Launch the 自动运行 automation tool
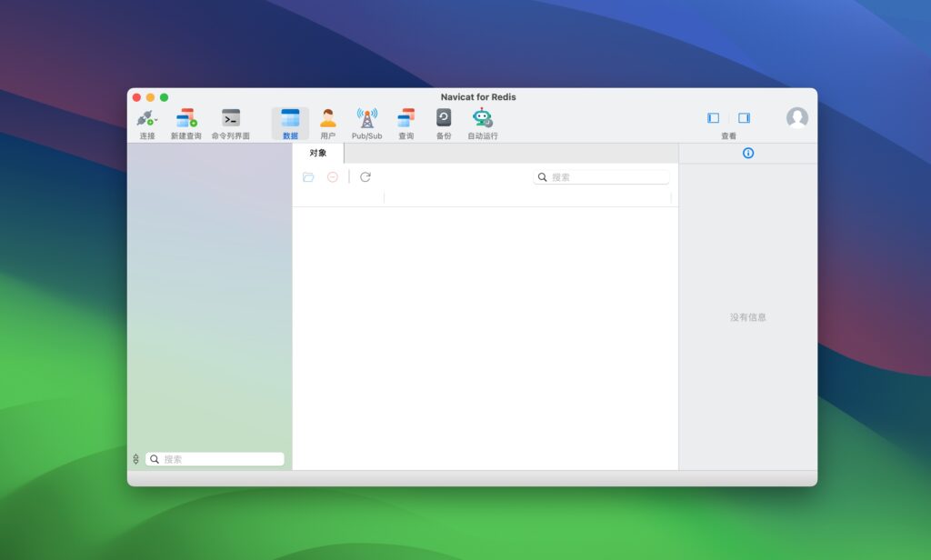 [x=483, y=118]
